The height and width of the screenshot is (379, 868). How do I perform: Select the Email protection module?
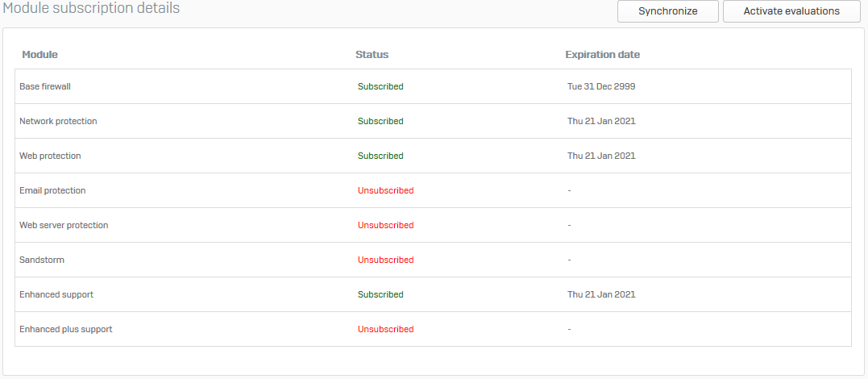[52, 190]
